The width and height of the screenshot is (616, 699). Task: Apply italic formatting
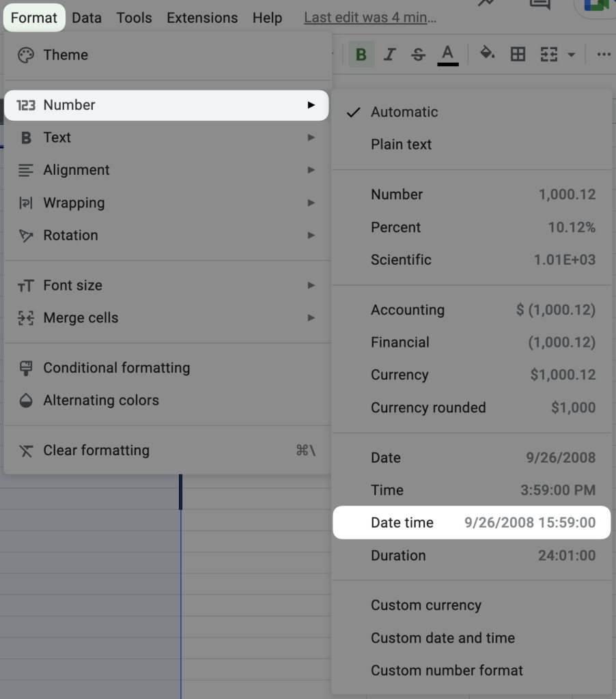tap(389, 54)
